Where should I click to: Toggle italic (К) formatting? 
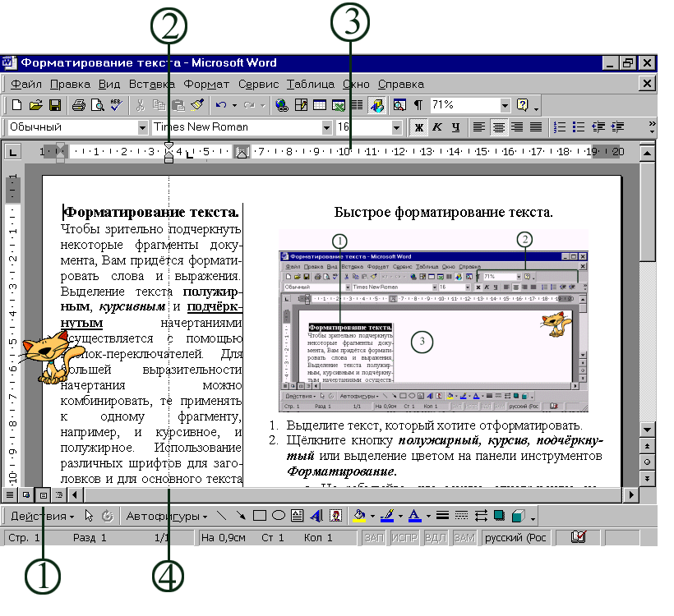click(437, 127)
